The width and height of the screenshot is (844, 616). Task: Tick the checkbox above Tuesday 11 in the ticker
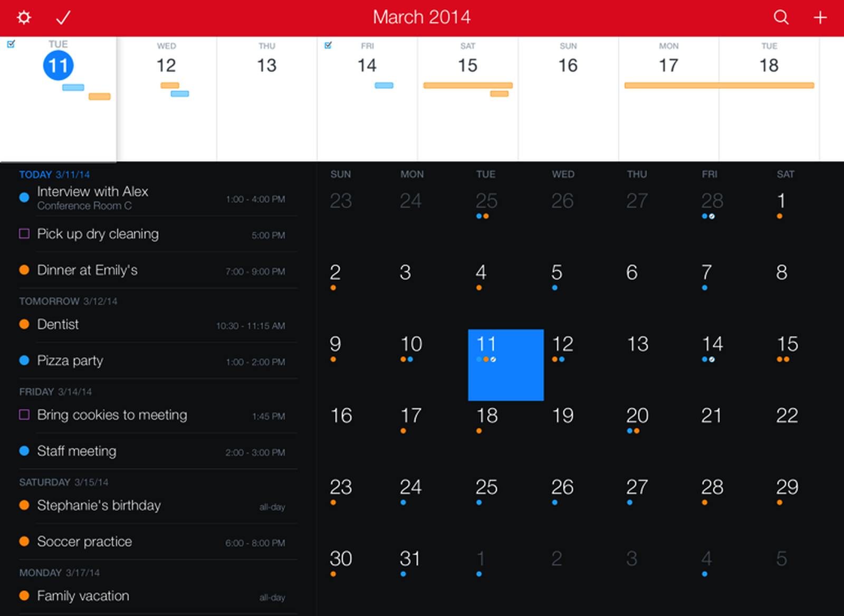pos(12,44)
